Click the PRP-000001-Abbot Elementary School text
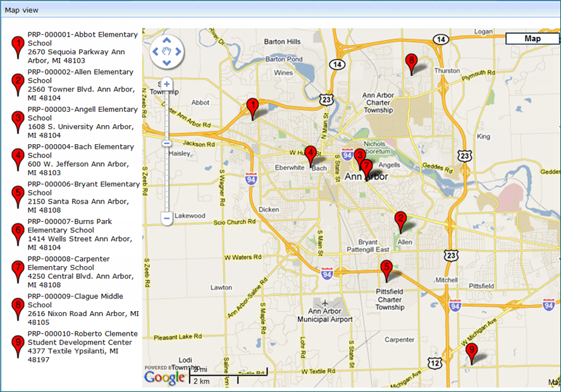Screen dimensions: 561x392 83,39
